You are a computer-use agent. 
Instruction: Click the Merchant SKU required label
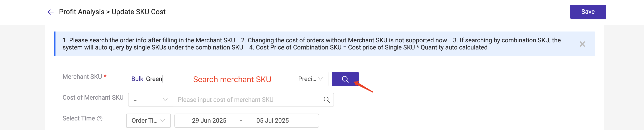(85, 77)
